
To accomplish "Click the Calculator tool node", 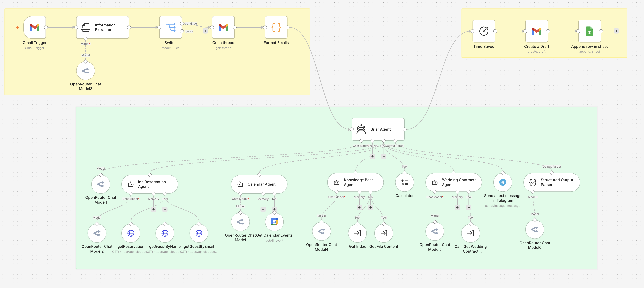I will [x=405, y=182].
